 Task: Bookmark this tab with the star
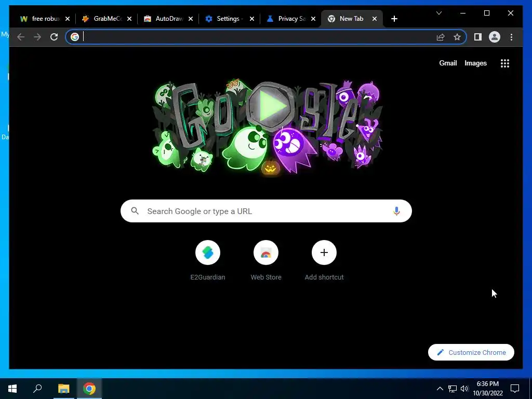click(457, 37)
